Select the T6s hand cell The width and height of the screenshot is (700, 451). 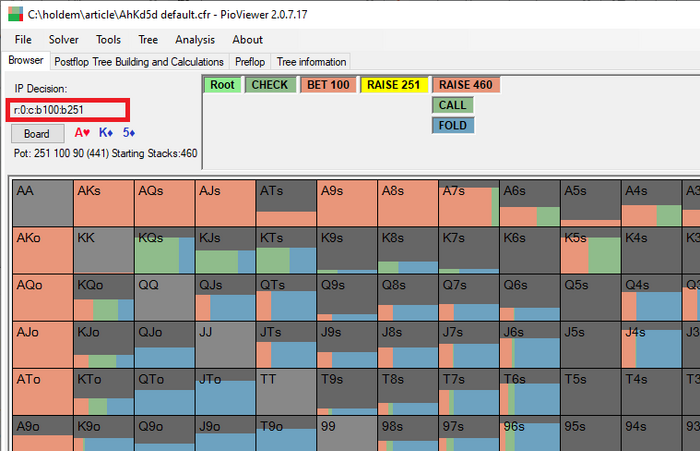[529, 392]
